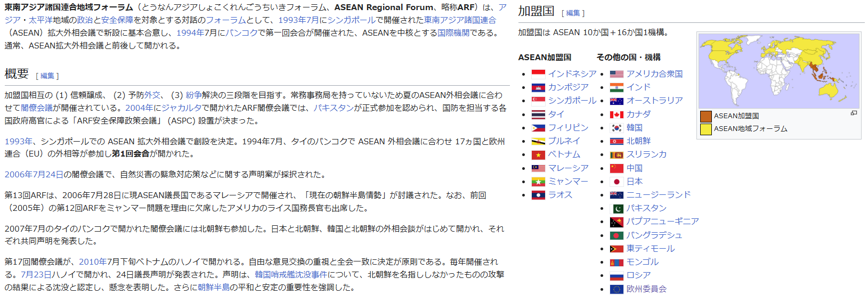Click the Philippines flag icon

point(538,128)
